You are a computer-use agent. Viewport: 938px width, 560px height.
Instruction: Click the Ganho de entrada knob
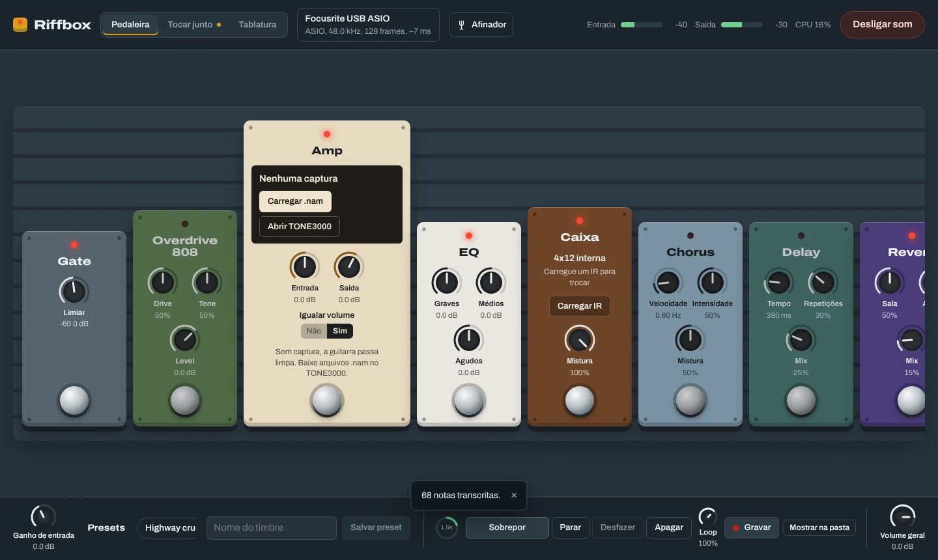point(44,517)
